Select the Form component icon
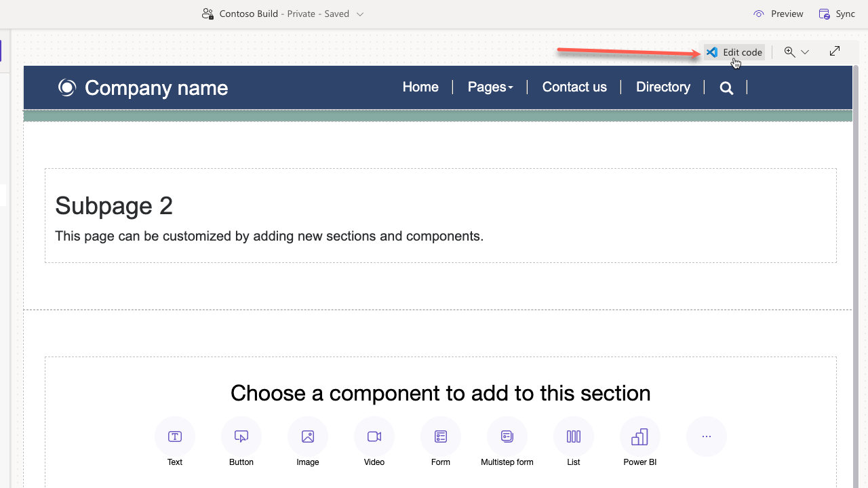The height and width of the screenshot is (488, 868). (440, 436)
